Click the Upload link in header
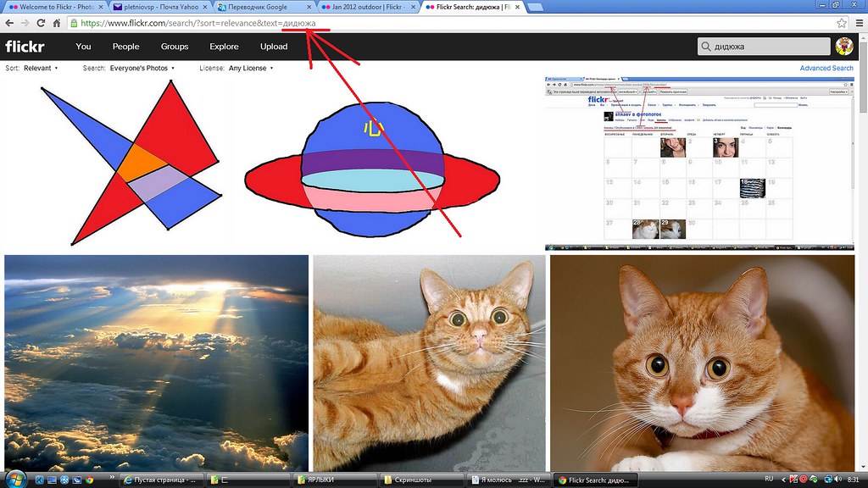Screen dimensions: 868x488 click(274, 47)
